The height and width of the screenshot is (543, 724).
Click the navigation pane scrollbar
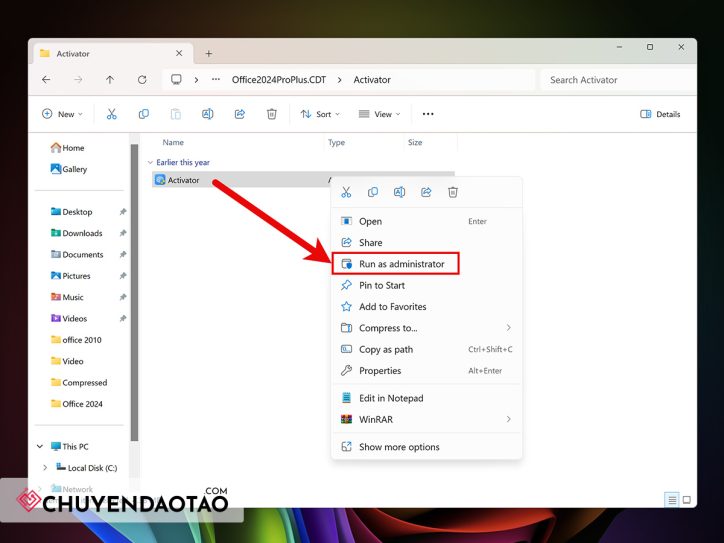pos(134,293)
